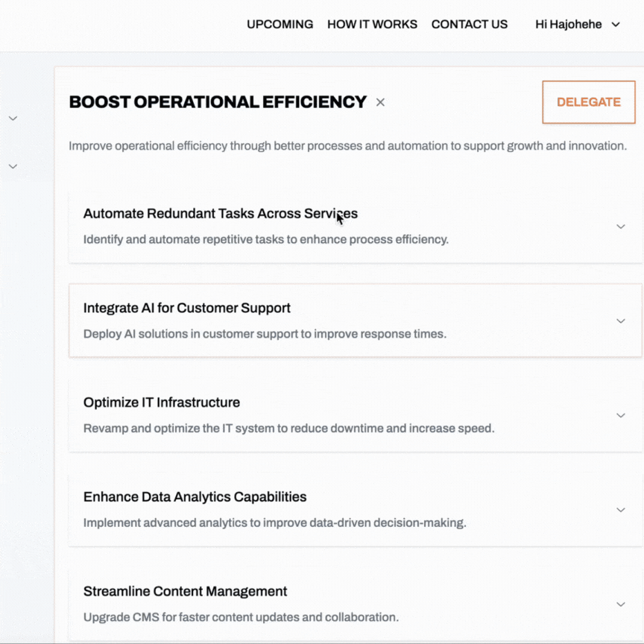Expand Streamline Content Management chevron
The width and height of the screenshot is (644, 644).
[x=620, y=604]
